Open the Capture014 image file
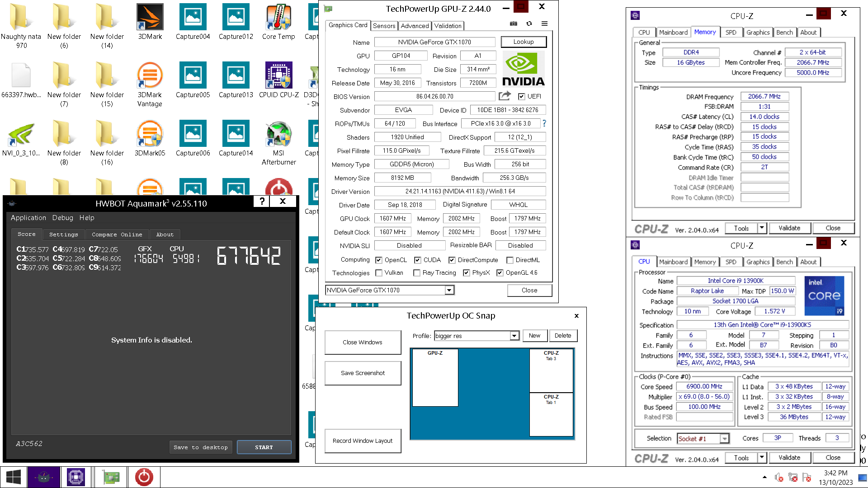This screenshot has width=868, height=488. pyautogui.click(x=236, y=138)
